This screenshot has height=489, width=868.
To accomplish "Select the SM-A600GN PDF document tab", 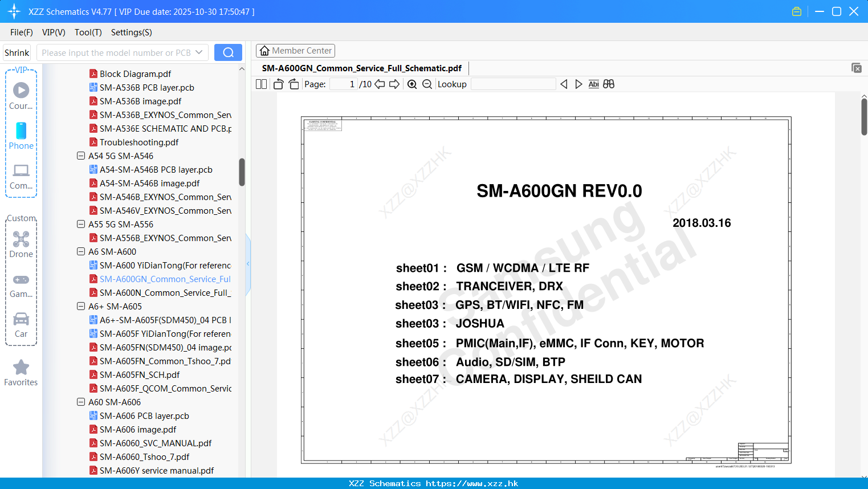I will [362, 68].
